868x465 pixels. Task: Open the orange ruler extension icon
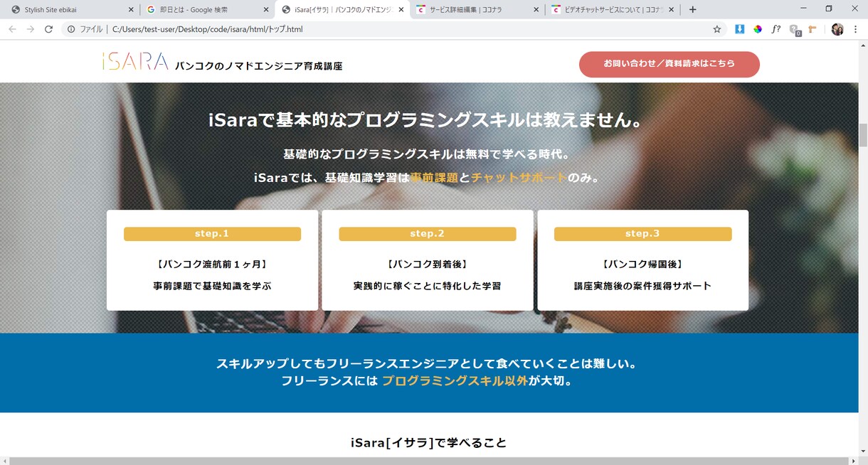(x=812, y=29)
